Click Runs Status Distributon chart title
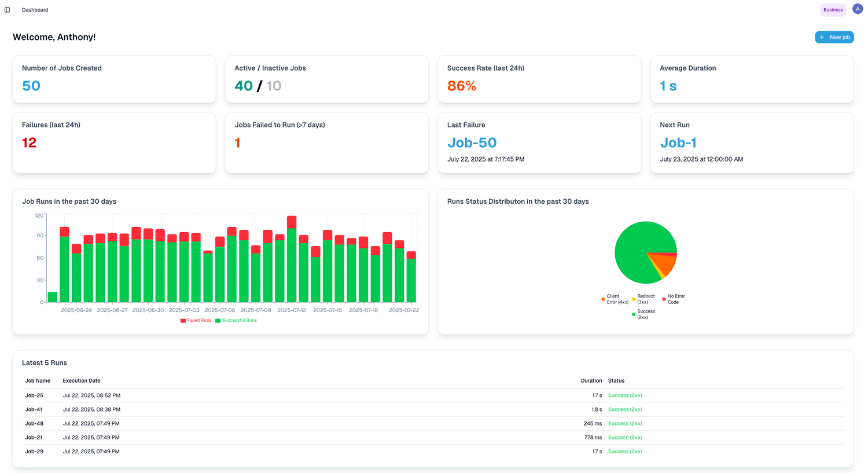The width and height of the screenshot is (868, 473). coord(518,201)
